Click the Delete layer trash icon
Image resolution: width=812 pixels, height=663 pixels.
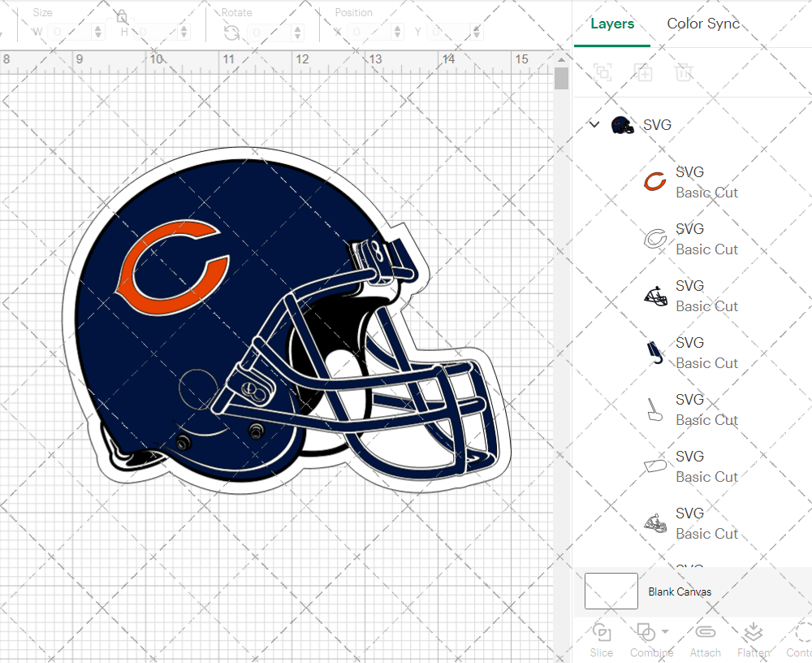click(684, 73)
